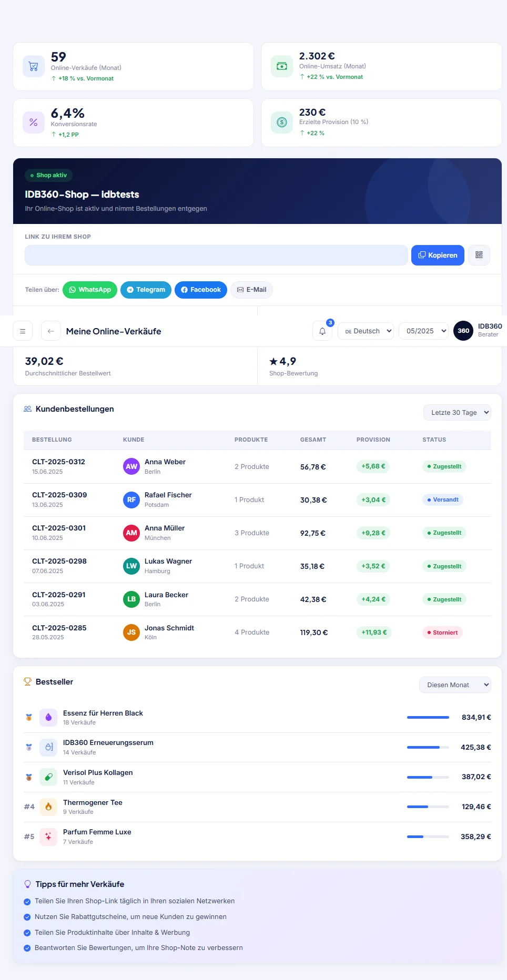Click the back arrow next to Meine Online-Verkäufe
This screenshot has width=507, height=980.
pyautogui.click(x=51, y=331)
